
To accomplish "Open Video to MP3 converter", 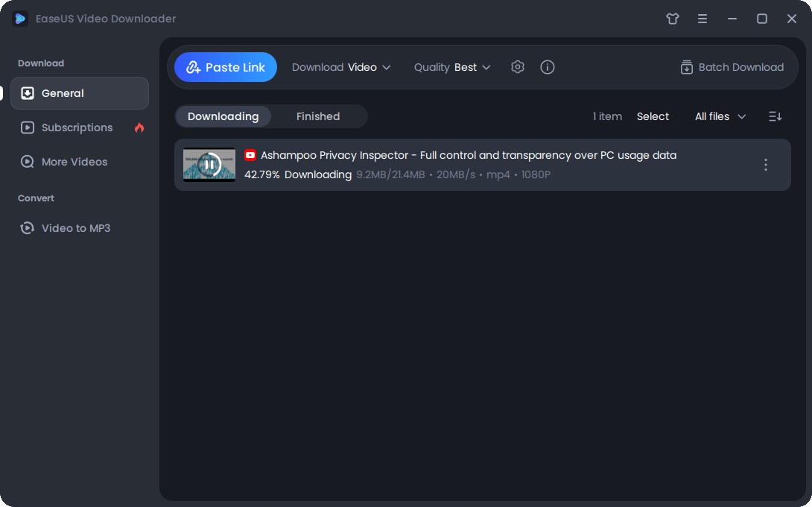I will [x=75, y=228].
